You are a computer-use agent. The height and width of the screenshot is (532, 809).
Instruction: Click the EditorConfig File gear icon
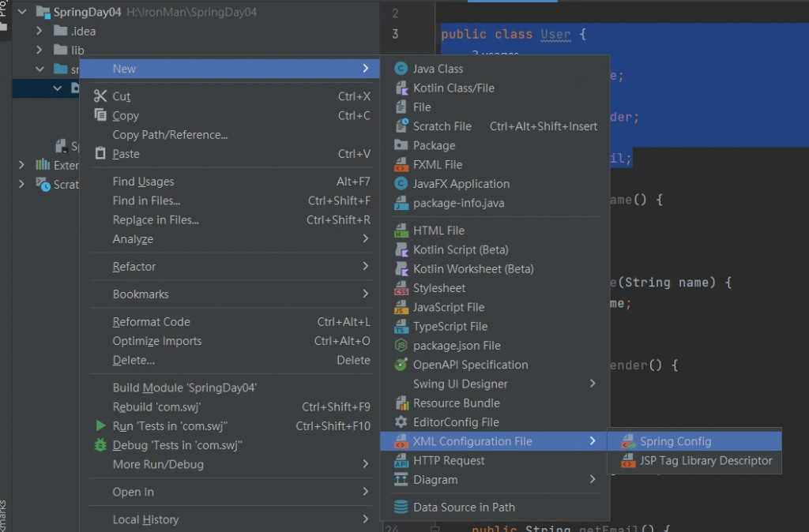(401, 422)
